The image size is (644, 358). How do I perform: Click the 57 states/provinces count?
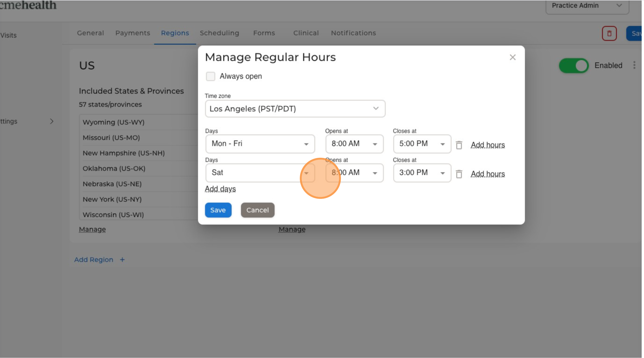point(110,105)
